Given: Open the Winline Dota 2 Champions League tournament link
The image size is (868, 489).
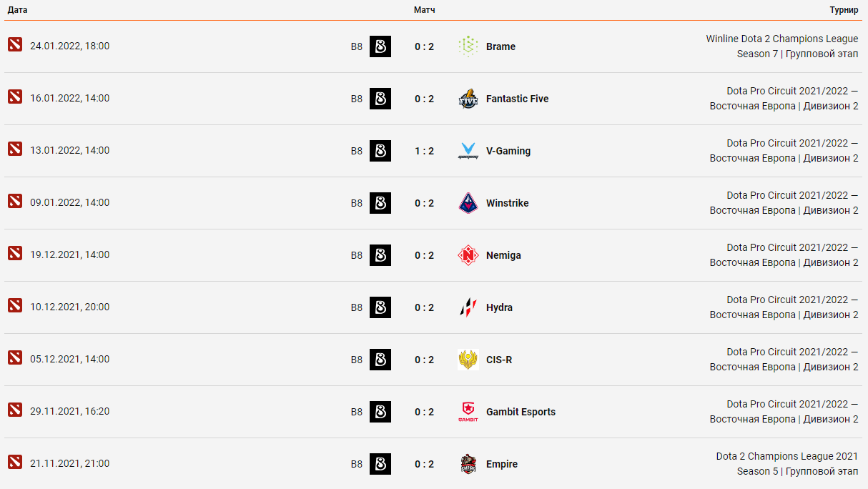Looking at the screenshot, I should pos(782,46).
